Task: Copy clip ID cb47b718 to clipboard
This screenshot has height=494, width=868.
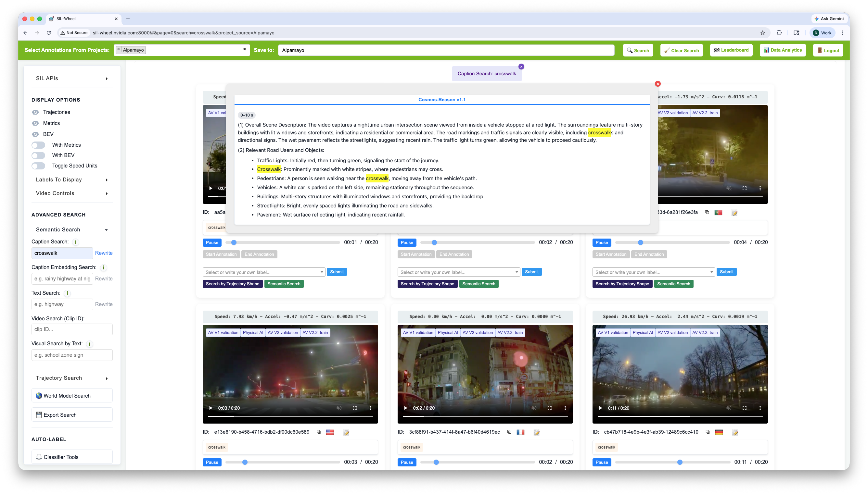Action: pos(708,432)
